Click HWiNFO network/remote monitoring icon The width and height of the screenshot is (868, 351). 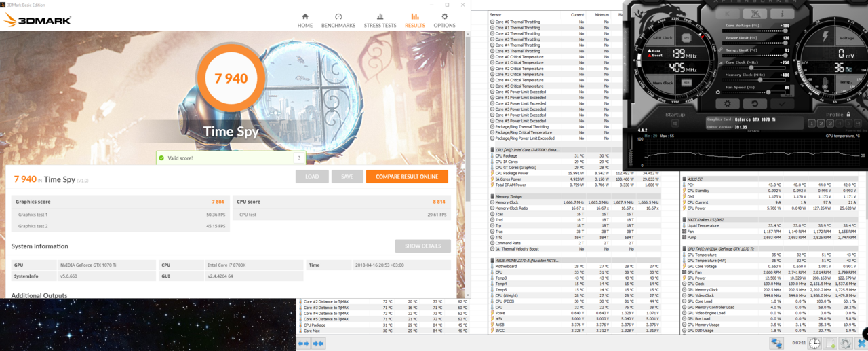coord(776,343)
